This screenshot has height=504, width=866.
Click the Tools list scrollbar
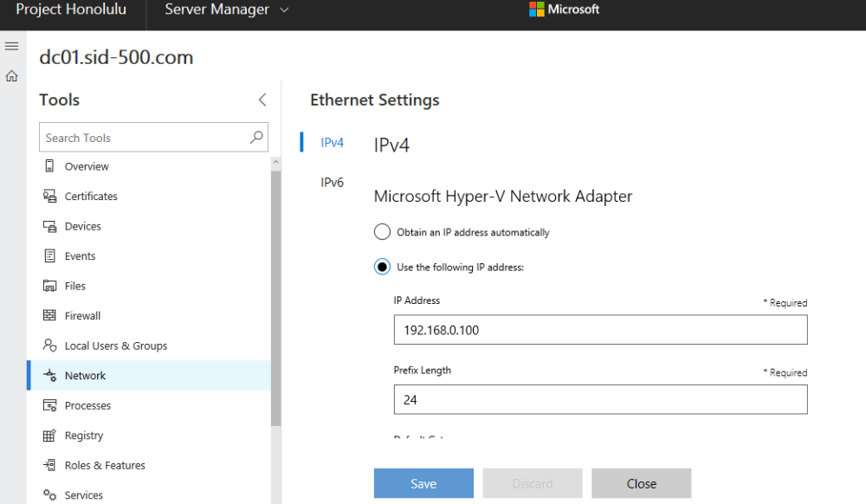tap(275, 294)
